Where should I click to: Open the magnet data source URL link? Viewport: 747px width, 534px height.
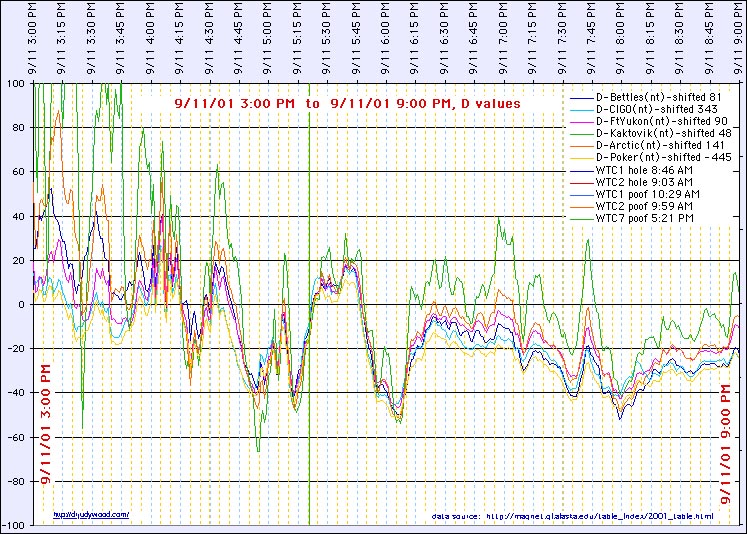(599, 517)
